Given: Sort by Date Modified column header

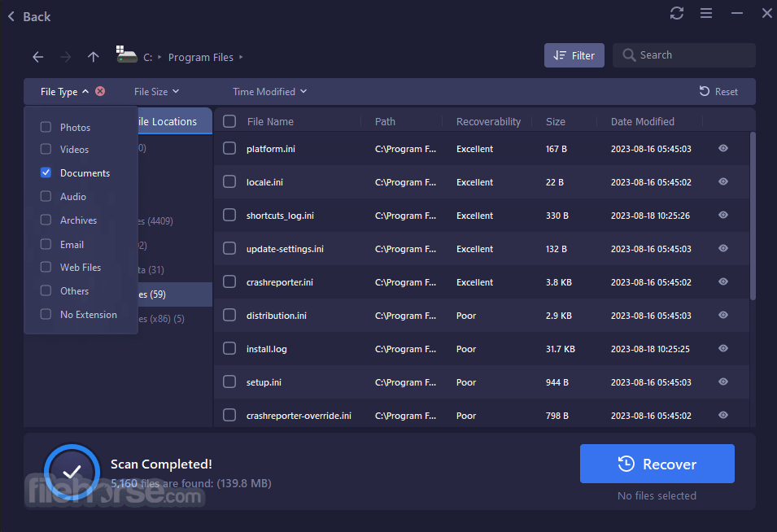Looking at the screenshot, I should point(642,121).
